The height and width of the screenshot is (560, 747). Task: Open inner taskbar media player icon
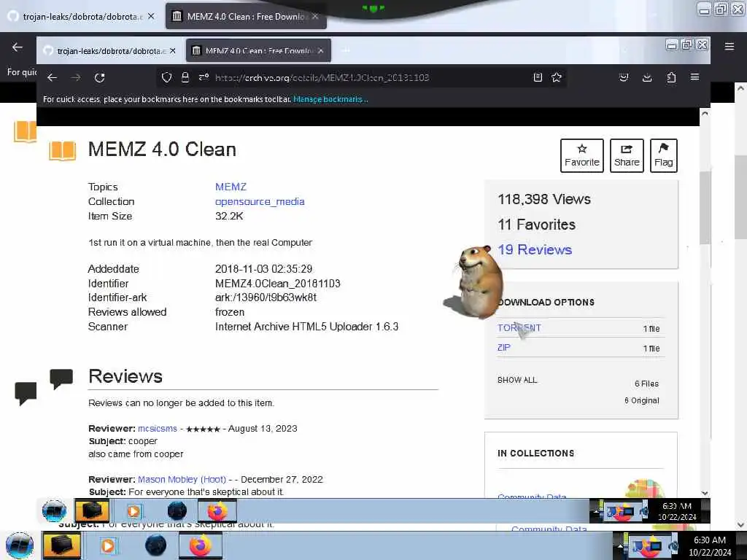(x=134, y=511)
